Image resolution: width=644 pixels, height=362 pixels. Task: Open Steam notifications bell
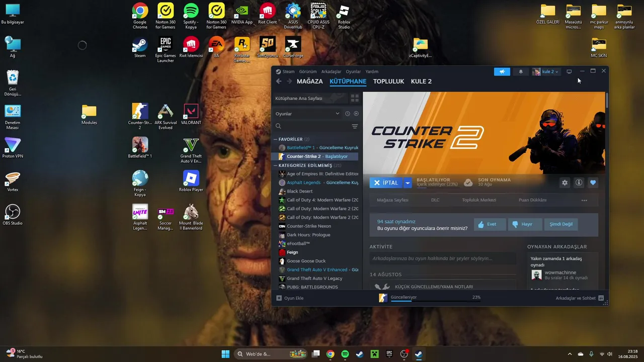pos(521,71)
